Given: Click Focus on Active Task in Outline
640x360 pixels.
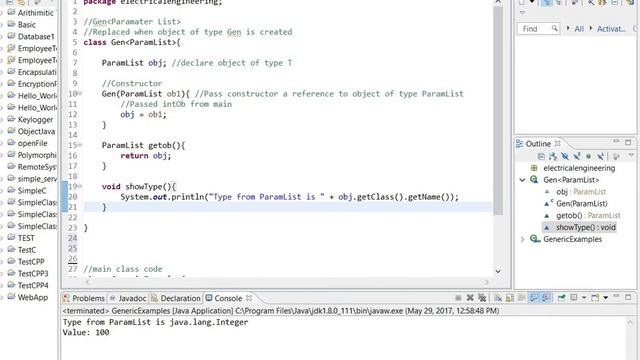Looking at the screenshot, I should click(x=616, y=156).
